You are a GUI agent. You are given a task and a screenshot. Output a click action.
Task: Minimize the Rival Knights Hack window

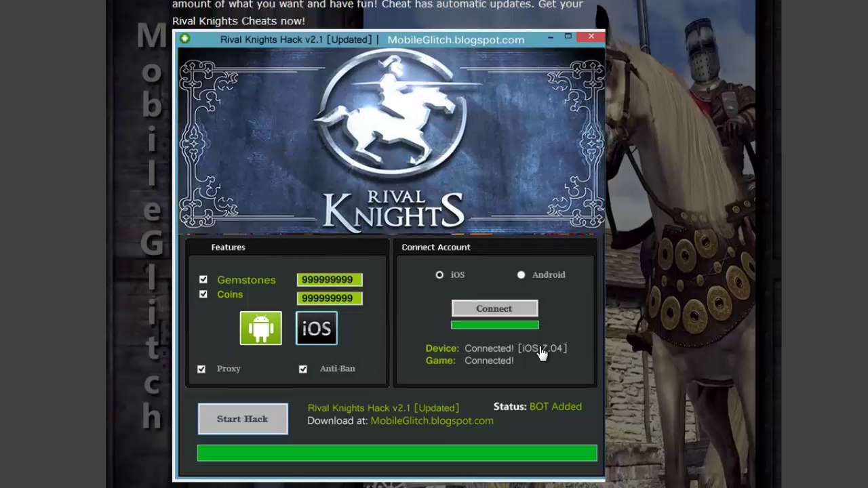click(551, 37)
